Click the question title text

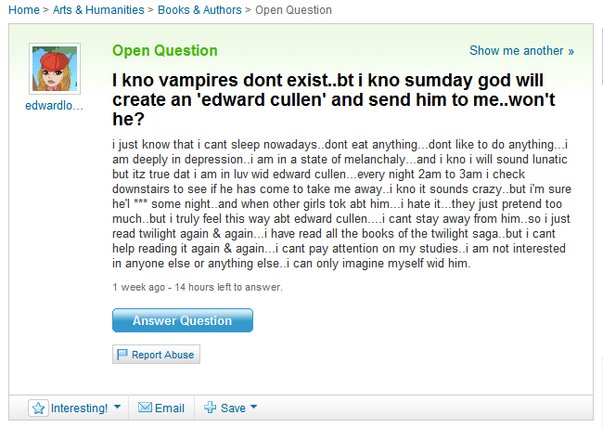pos(333,100)
